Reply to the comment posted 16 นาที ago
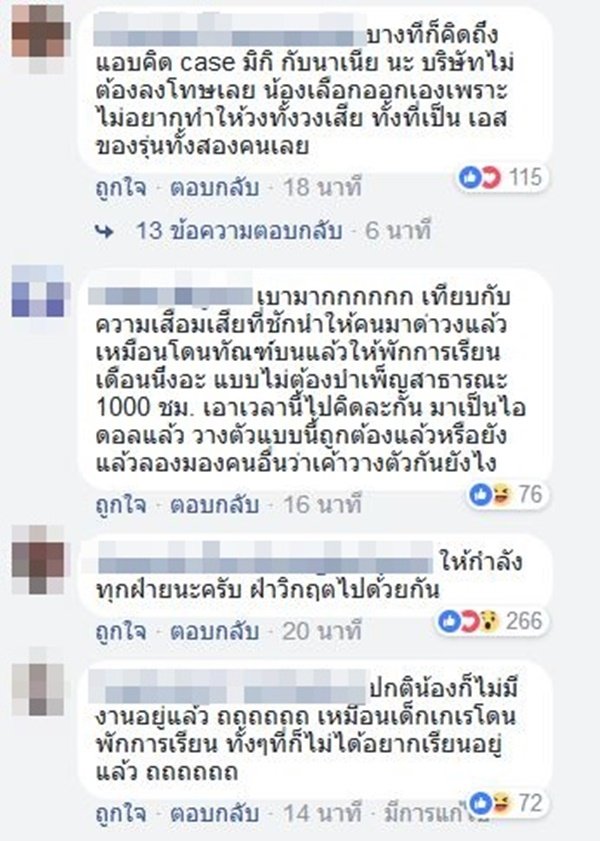Screen dimensions: 600x841 (x=214, y=505)
